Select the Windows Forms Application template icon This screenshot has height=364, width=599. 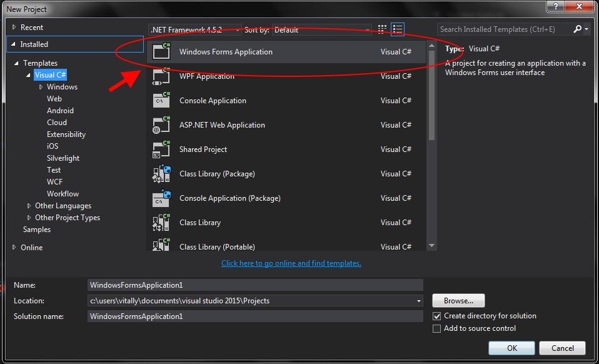click(x=161, y=52)
